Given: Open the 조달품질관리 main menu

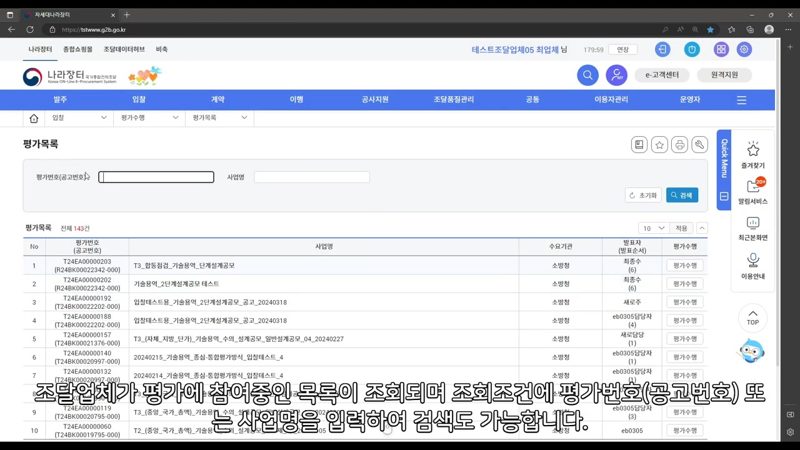Looking at the screenshot, I should click(x=454, y=99).
